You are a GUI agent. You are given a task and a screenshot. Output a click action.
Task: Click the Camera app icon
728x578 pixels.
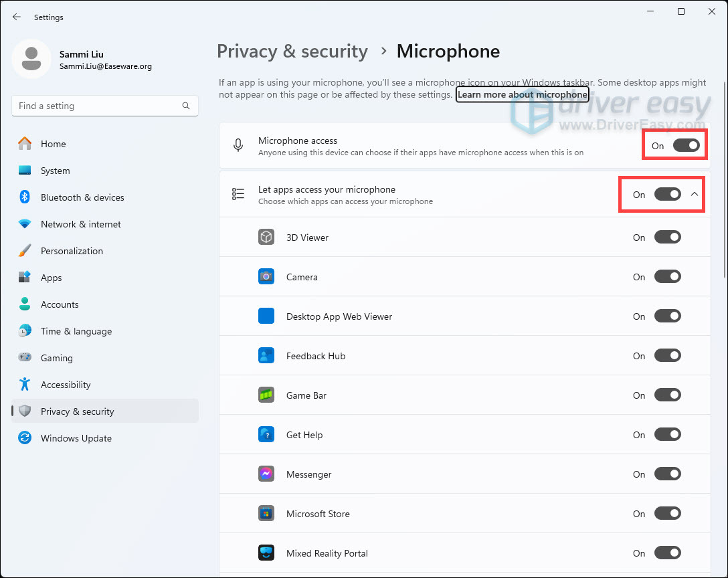pos(266,277)
